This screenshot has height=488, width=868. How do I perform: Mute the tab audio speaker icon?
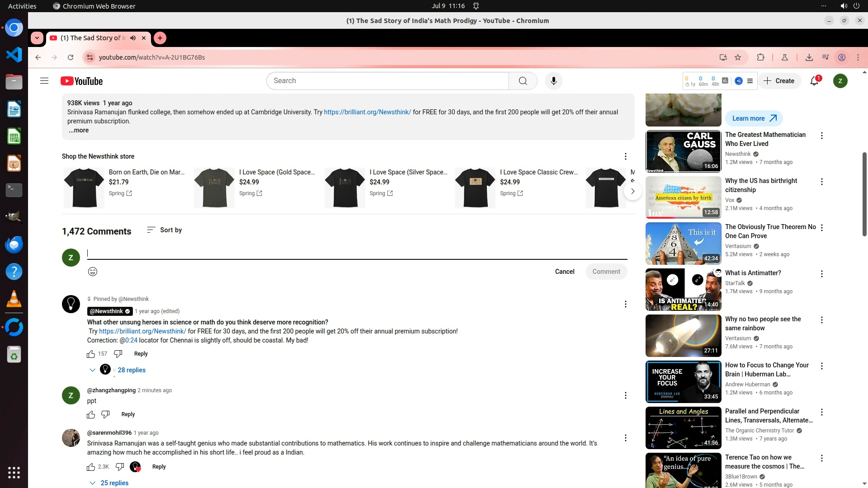(133, 38)
